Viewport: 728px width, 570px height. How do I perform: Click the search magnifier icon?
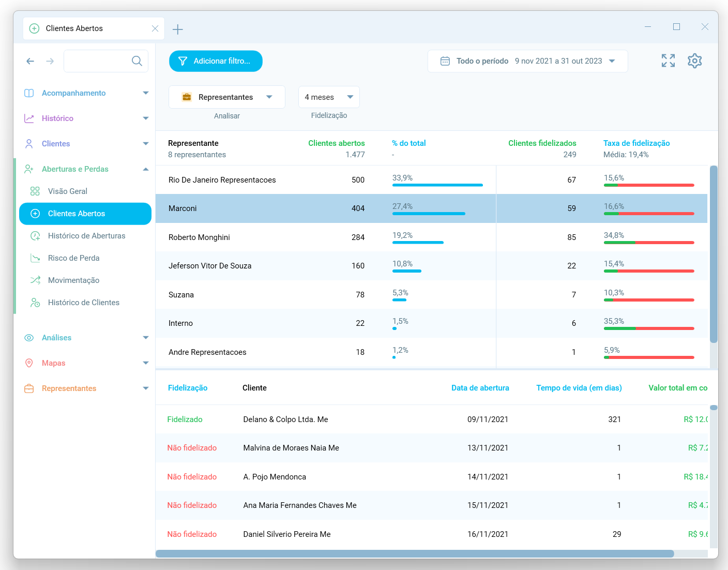pyautogui.click(x=137, y=61)
